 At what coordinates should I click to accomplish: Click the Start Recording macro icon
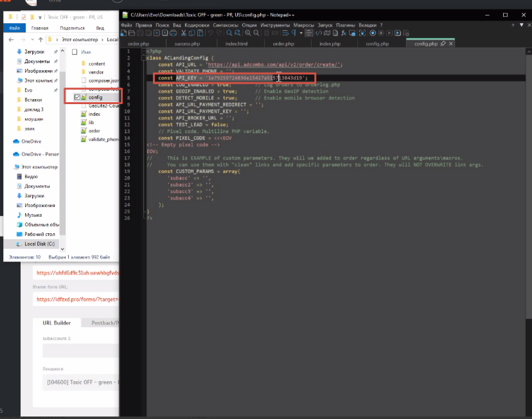[373, 33]
